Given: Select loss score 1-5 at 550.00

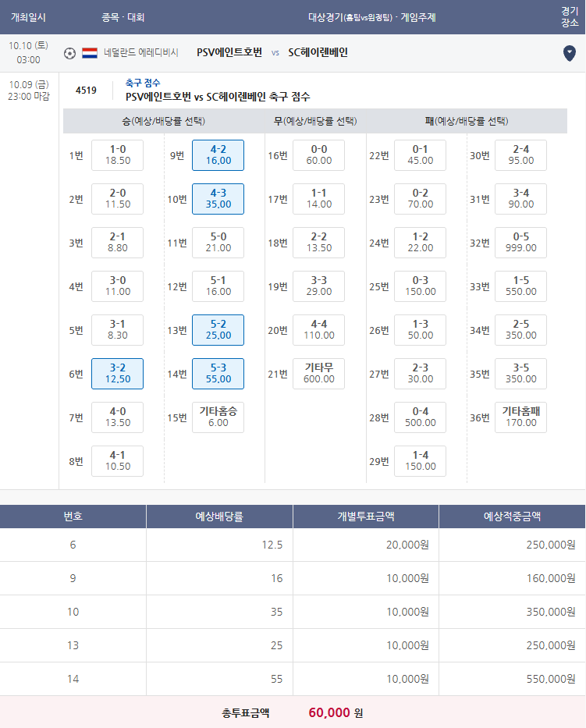Looking at the screenshot, I should (521, 286).
